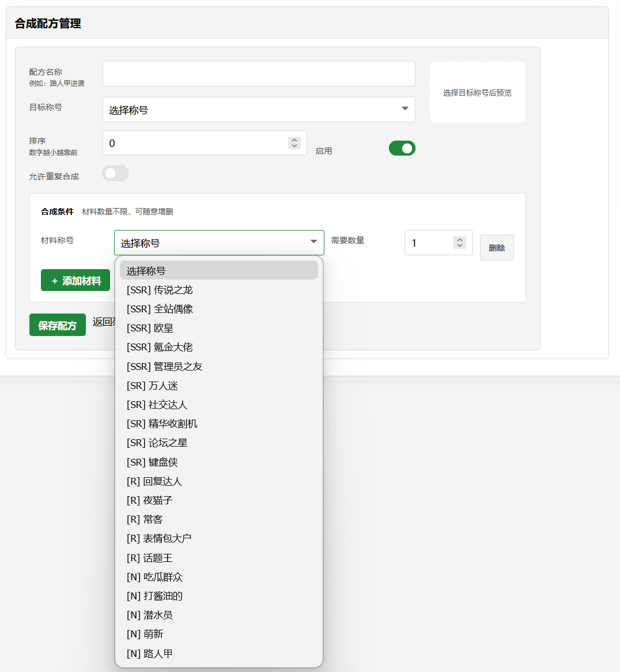Screen dimensions: 620x672
Task: Click the 需要数量 spinner arrows
Action: point(460,243)
